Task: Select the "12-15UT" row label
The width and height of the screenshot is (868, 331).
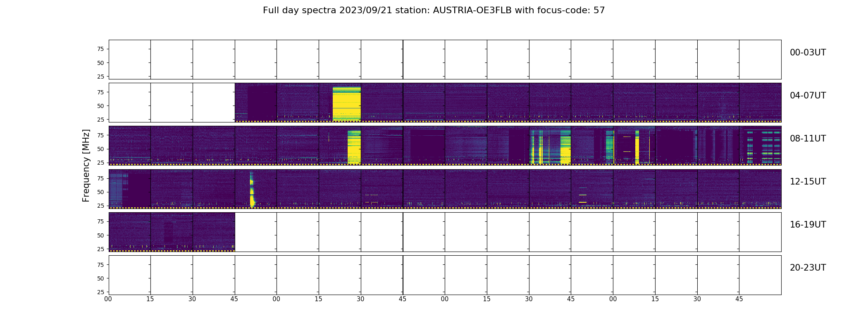Action: coord(808,182)
